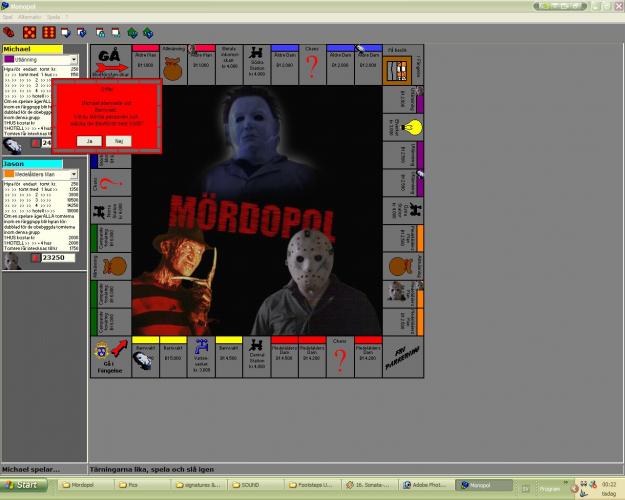Click Michael's player avatar portrait

coord(12,144)
